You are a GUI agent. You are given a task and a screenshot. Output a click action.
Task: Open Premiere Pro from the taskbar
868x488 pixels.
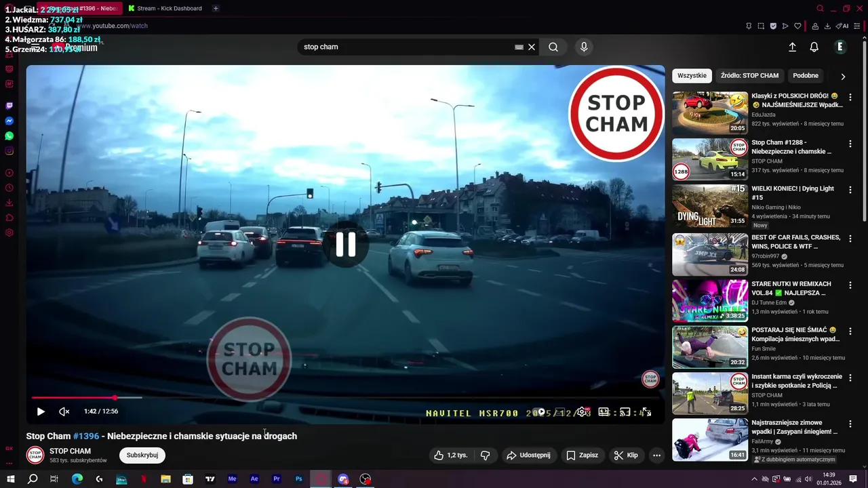point(277,479)
